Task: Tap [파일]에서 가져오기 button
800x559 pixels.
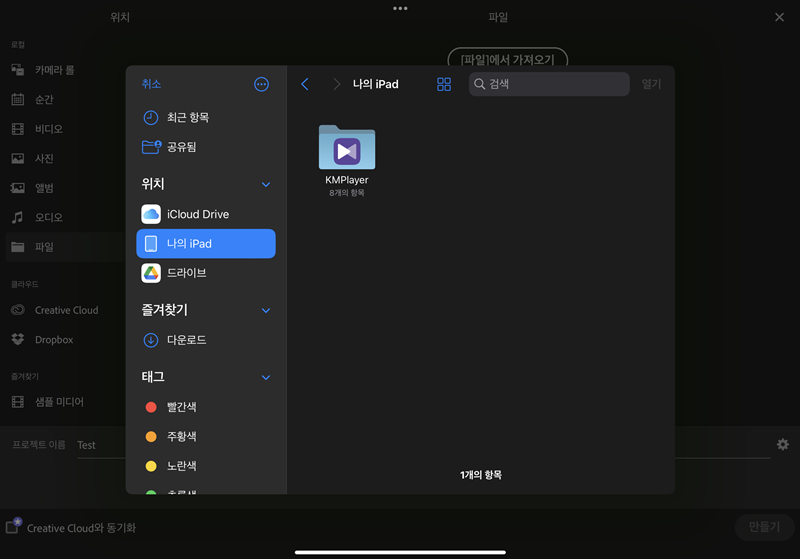Action: pos(508,60)
